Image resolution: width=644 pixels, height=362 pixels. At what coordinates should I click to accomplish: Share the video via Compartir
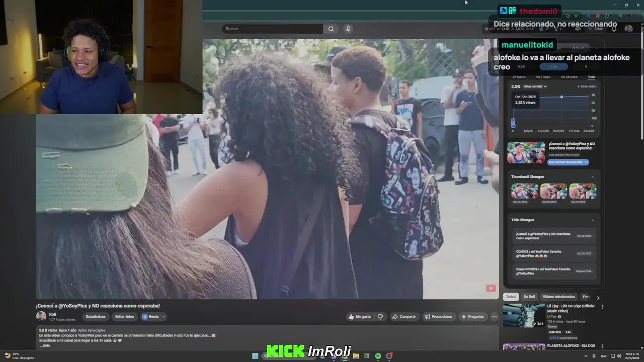pos(404,317)
